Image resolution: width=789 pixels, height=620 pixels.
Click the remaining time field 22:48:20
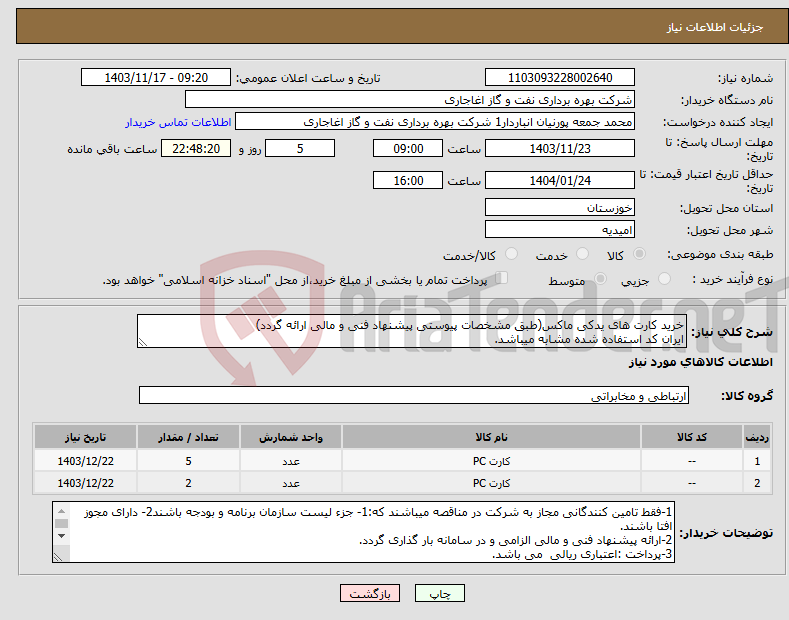pyautogui.click(x=196, y=148)
